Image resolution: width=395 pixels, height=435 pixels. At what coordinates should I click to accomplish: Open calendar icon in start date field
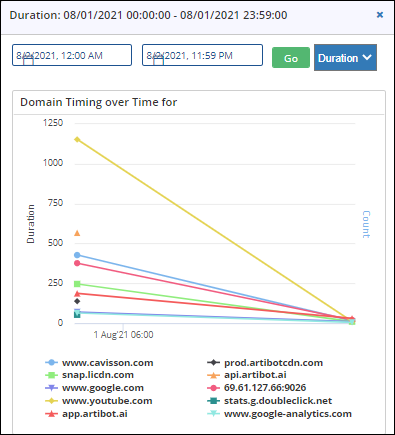point(28,61)
